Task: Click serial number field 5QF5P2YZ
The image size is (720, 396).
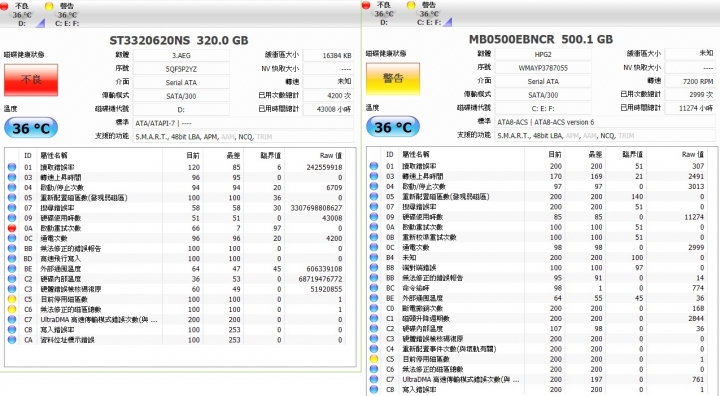Action: point(181,69)
